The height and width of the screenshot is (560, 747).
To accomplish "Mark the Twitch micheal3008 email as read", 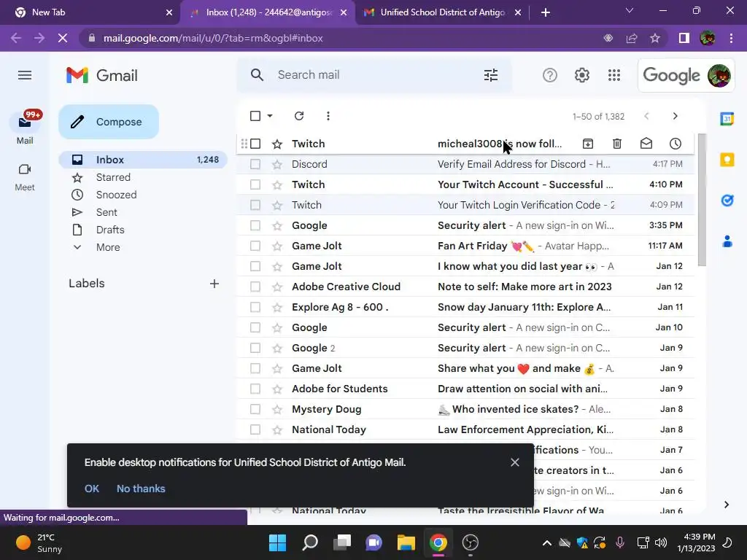I will [646, 144].
